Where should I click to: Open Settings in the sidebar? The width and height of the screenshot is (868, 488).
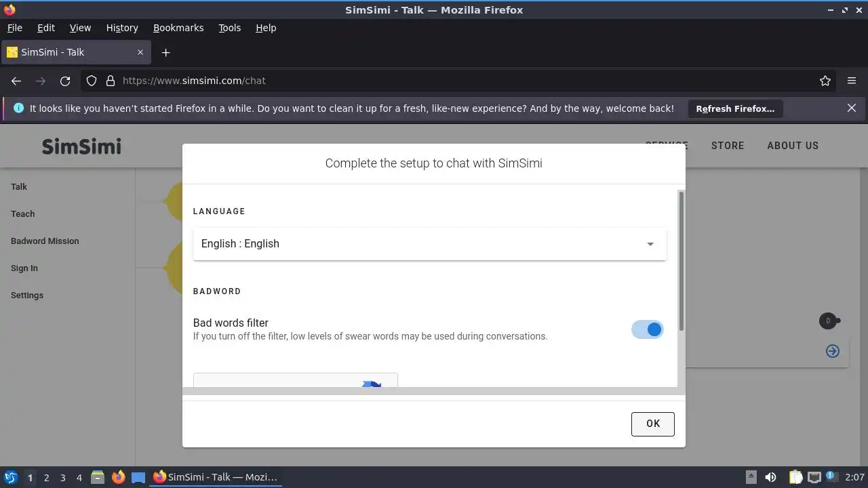[x=27, y=295]
